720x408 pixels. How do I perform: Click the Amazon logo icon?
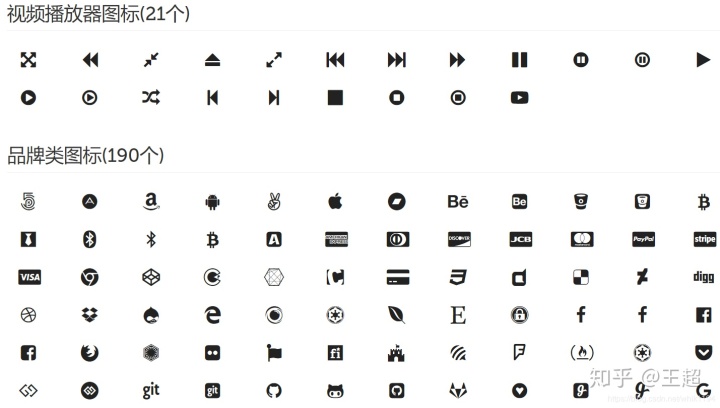[x=151, y=201]
